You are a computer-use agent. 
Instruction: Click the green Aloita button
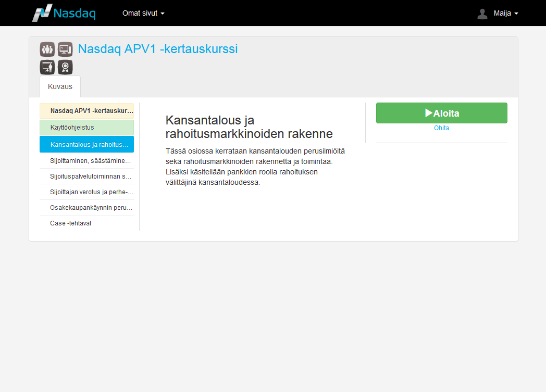click(441, 113)
